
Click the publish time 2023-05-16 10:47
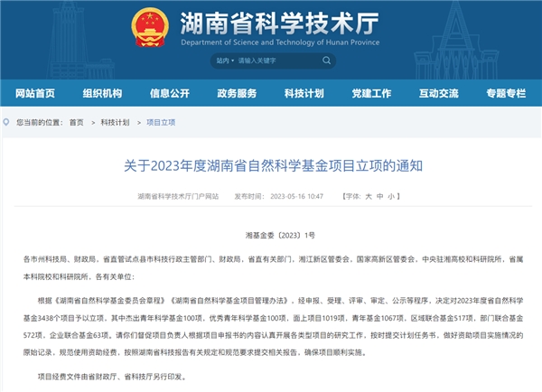tap(296, 196)
